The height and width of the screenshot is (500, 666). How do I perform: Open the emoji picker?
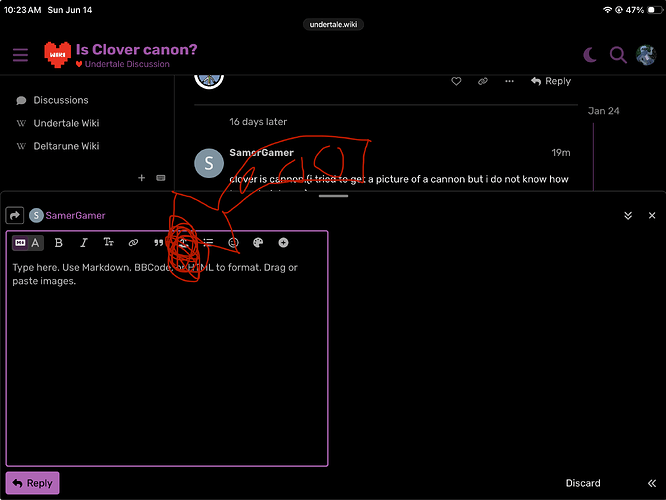pos(233,243)
